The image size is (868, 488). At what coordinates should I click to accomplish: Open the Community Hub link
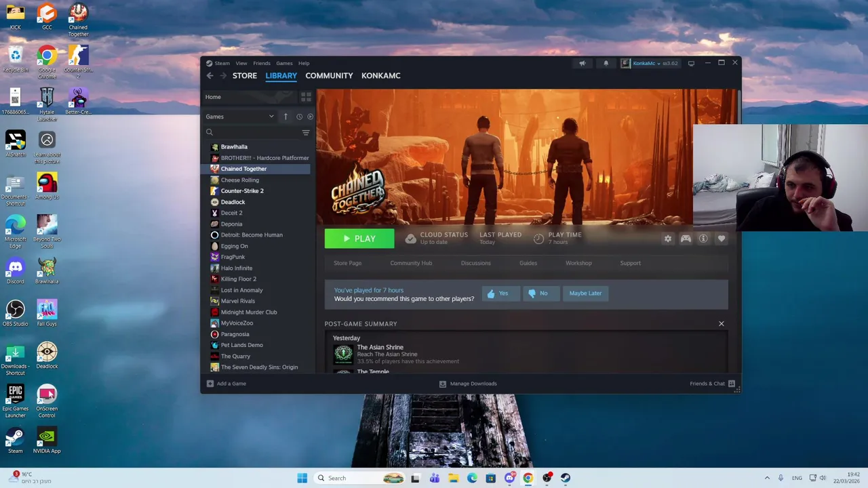pos(411,263)
